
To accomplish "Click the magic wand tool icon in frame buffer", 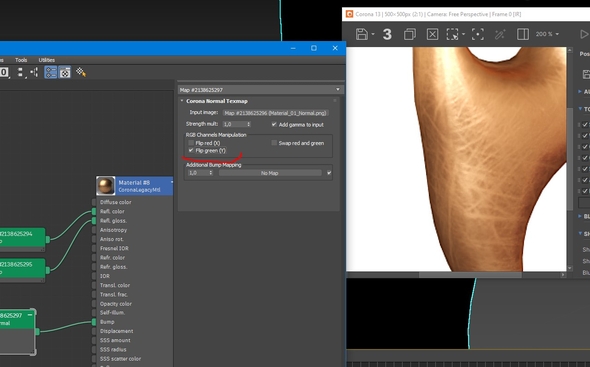I will coord(500,35).
